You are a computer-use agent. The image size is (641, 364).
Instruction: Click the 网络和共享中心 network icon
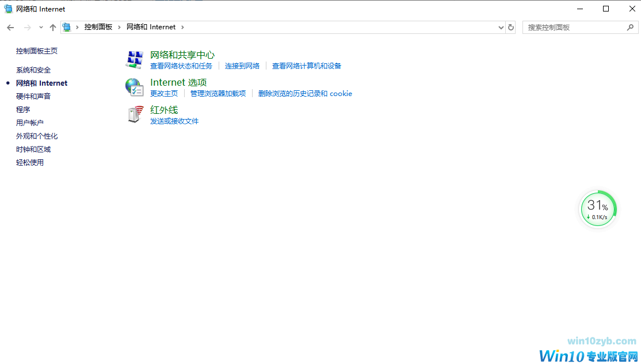[134, 59]
